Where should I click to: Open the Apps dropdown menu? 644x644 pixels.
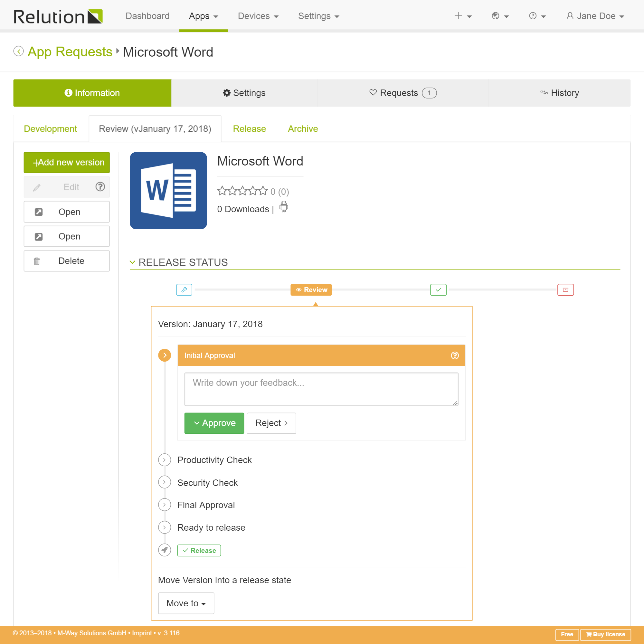coord(203,16)
